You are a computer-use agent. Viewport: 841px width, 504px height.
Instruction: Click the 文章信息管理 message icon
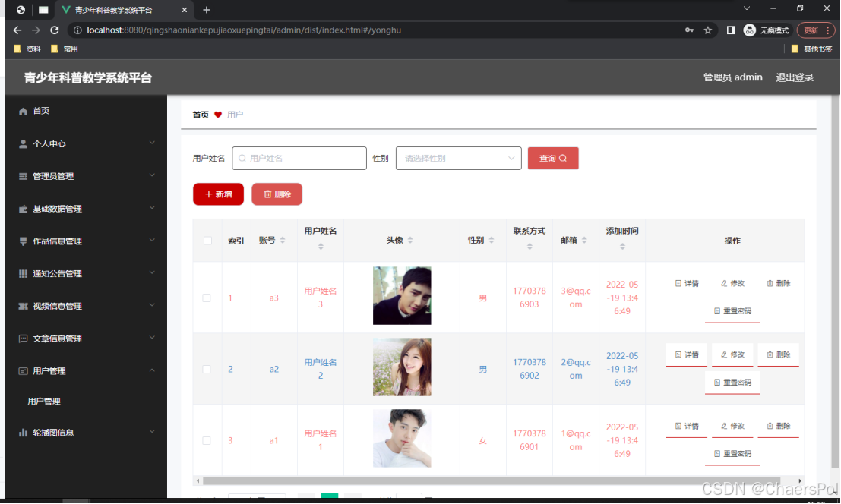click(x=23, y=339)
